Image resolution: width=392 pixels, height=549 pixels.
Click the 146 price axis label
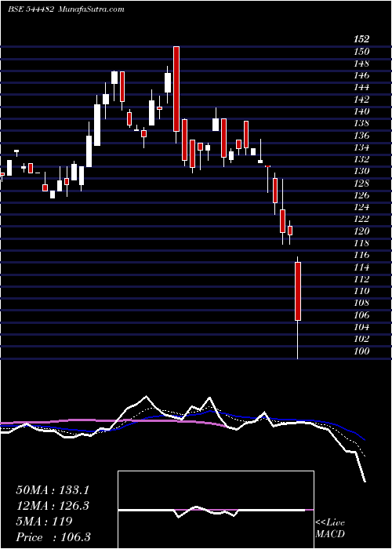[361, 75]
